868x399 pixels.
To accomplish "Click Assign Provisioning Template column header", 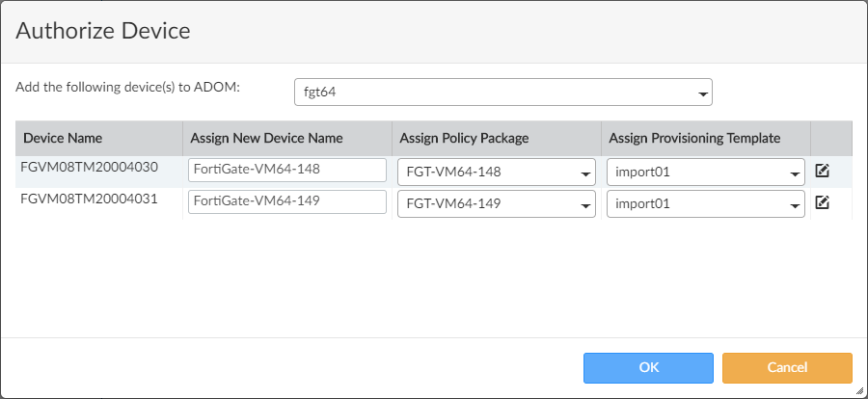I will click(694, 138).
